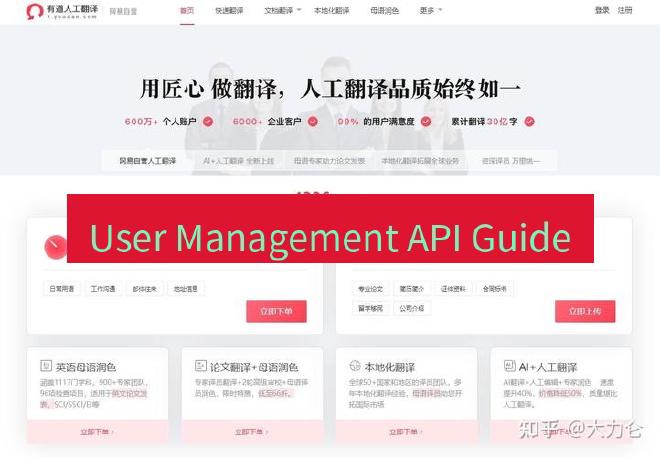
Task: Click the 留学移民 tag
Action: (370, 308)
